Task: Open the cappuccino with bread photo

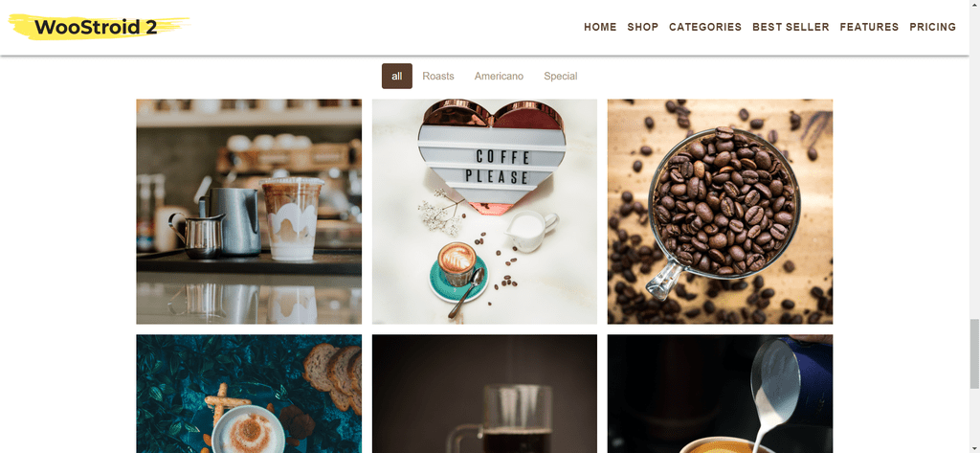Action: click(249, 394)
